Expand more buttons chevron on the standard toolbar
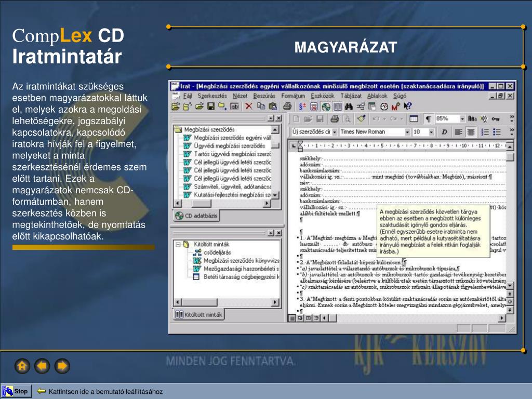 [x=512, y=118]
